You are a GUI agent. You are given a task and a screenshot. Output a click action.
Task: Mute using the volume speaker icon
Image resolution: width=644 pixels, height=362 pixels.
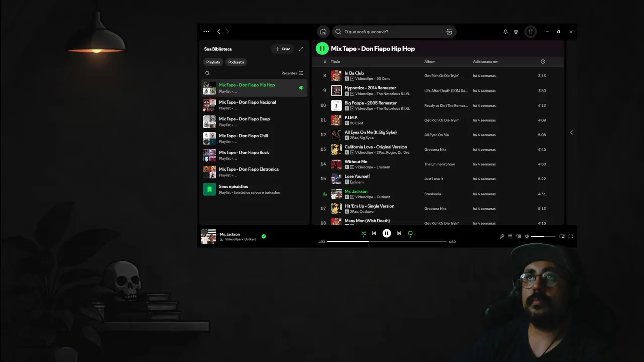coord(527,236)
